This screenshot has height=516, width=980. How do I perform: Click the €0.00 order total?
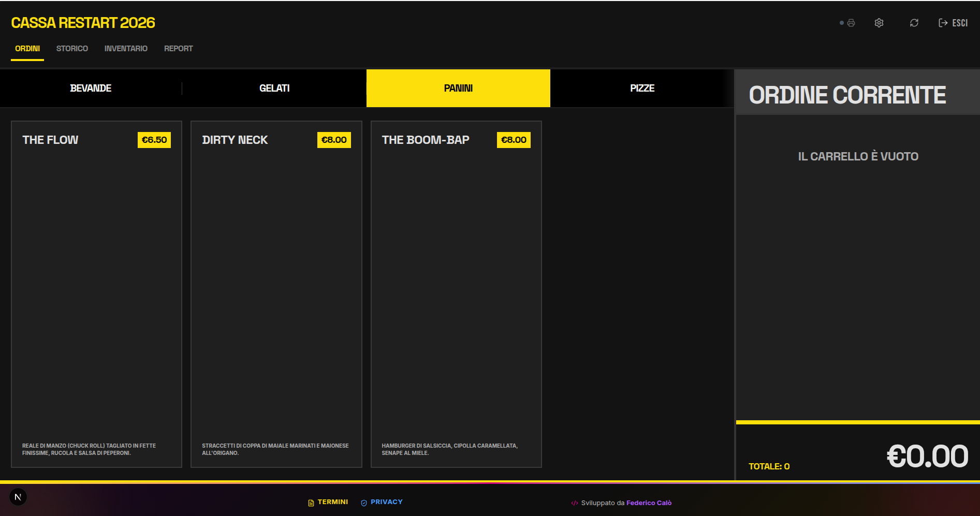[927, 456]
